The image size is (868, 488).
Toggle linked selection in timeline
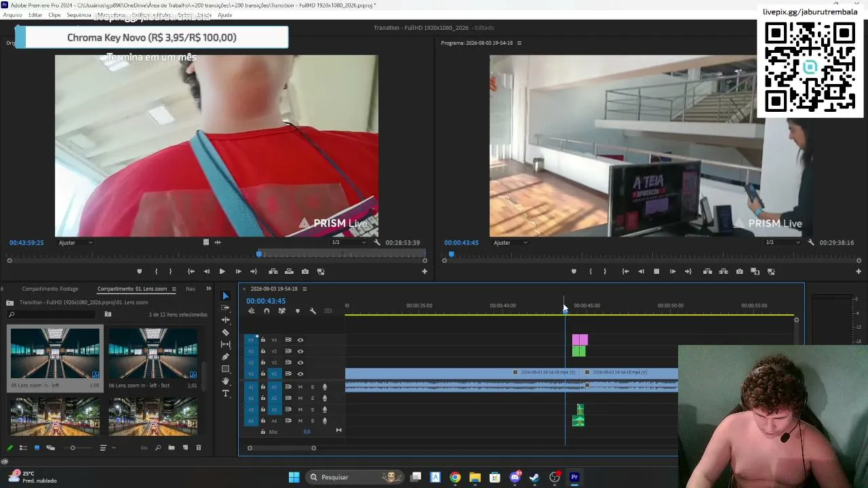coord(281,311)
